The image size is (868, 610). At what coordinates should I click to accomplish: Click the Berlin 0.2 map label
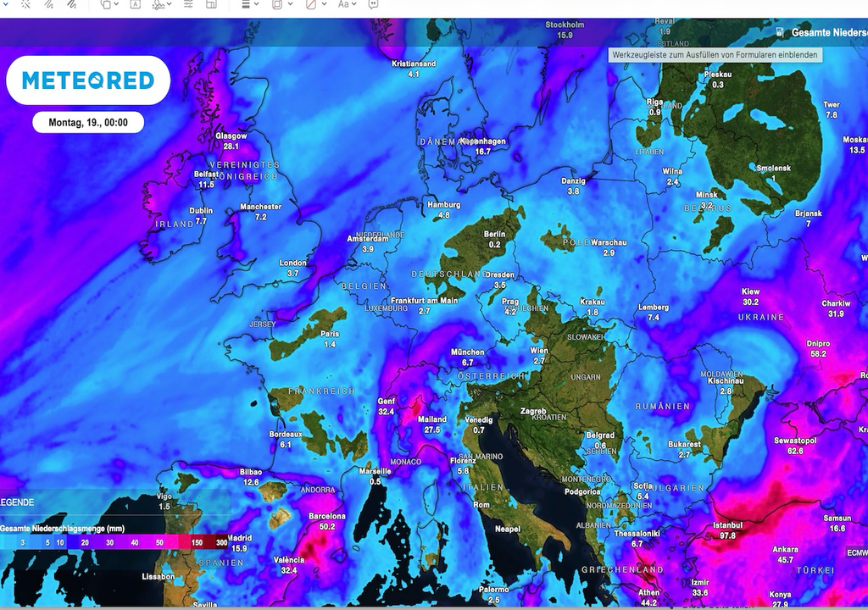point(494,239)
